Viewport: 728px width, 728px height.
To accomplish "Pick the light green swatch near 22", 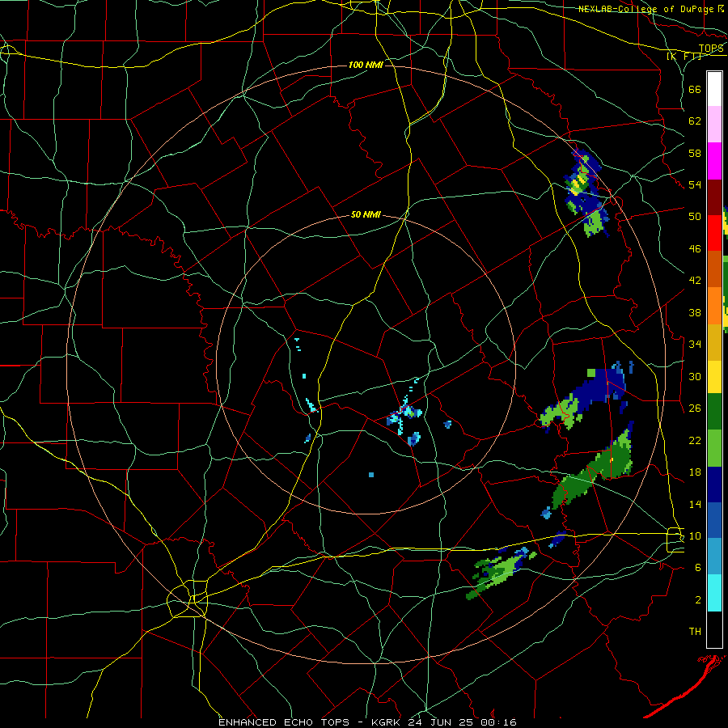I will [x=714, y=448].
